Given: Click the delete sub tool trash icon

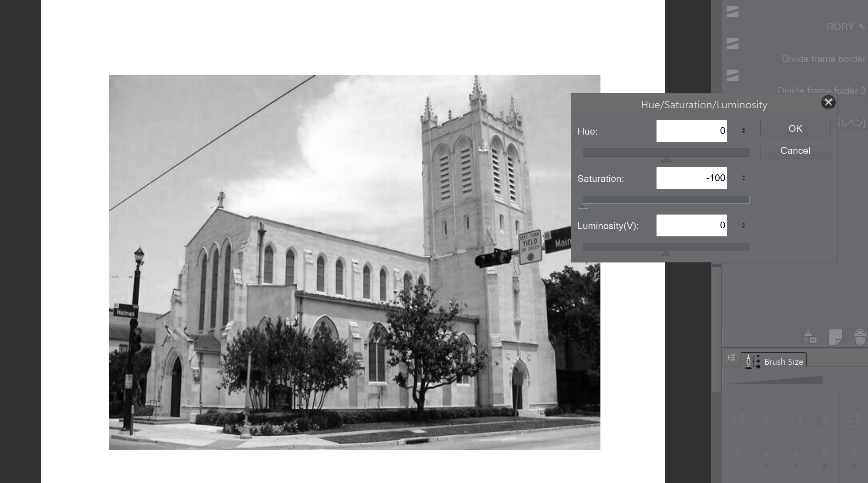Looking at the screenshot, I should click(859, 337).
